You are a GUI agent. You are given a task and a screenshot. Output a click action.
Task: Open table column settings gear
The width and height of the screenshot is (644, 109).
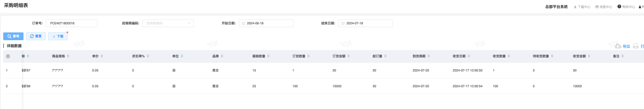[8, 56]
